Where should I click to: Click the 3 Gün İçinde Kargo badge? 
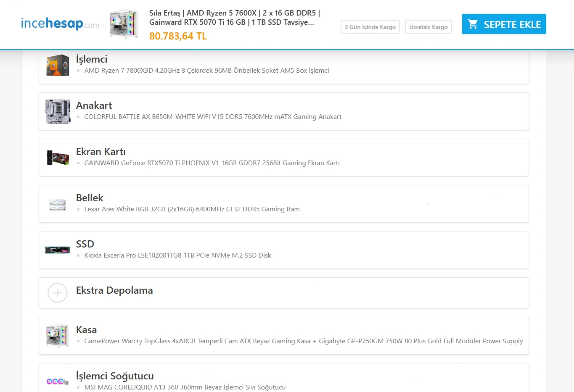[x=370, y=27]
